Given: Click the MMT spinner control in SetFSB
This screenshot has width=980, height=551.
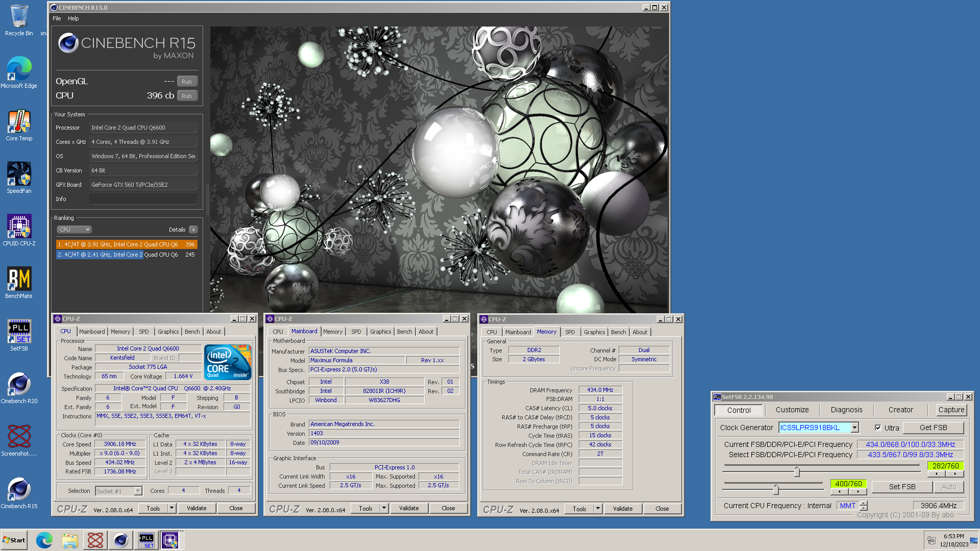Looking at the screenshot, I should pos(863,506).
